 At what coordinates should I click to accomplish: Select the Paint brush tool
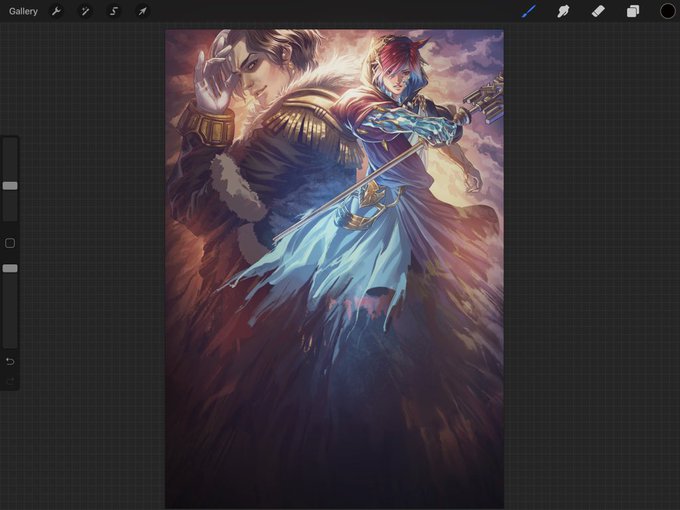click(x=529, y=11)
